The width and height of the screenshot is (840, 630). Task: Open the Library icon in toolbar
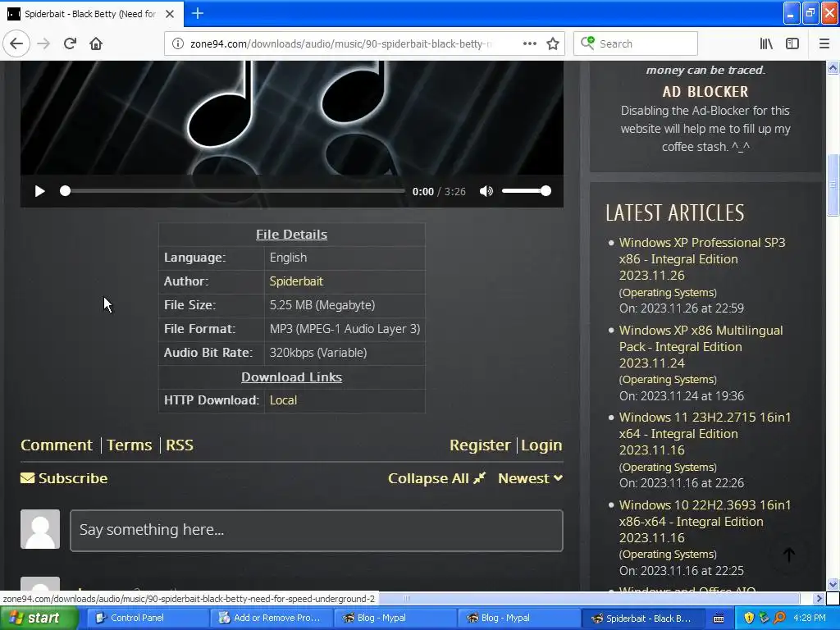766,43
